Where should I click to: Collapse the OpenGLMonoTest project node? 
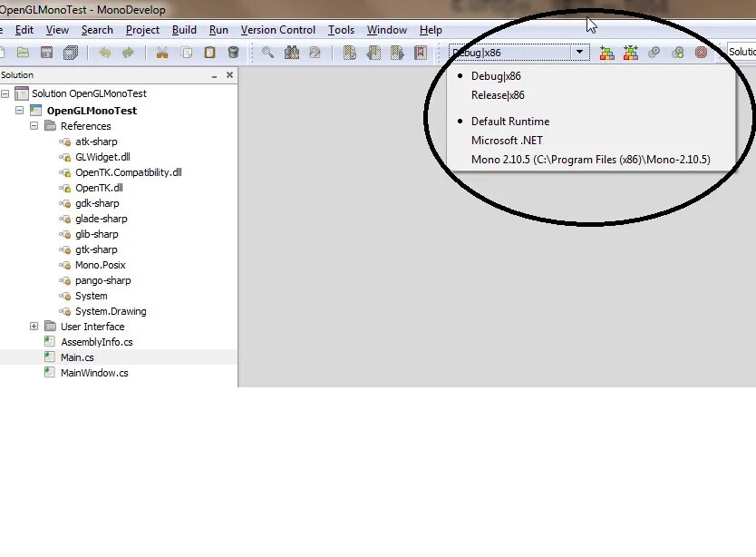point(20,111)
